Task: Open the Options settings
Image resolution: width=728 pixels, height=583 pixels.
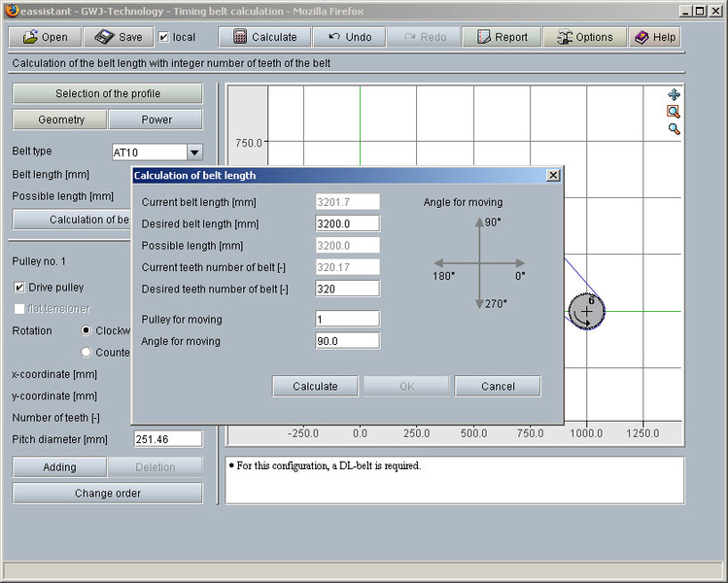Action: point(584,37)
